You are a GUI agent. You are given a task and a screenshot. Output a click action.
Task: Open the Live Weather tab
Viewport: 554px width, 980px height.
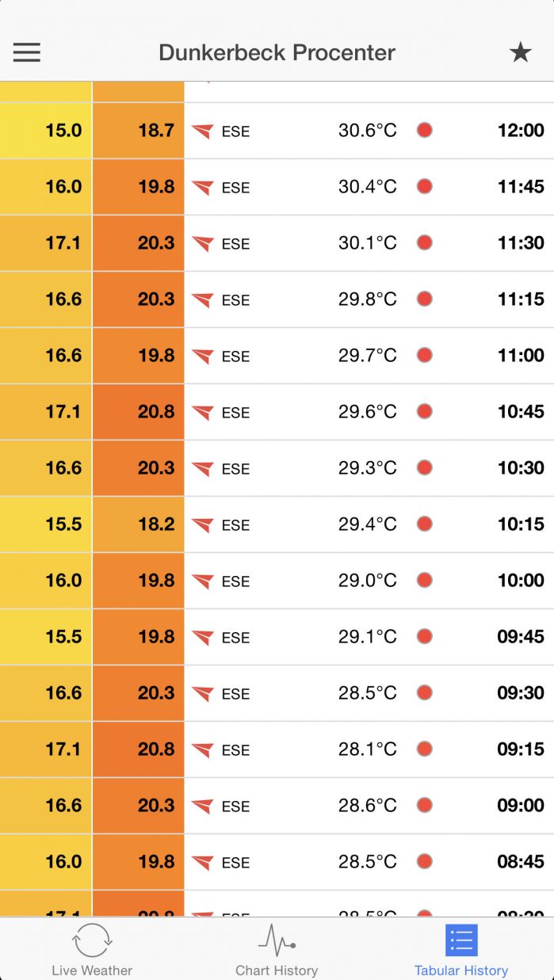pyautogui.click(x=92, y=949)
